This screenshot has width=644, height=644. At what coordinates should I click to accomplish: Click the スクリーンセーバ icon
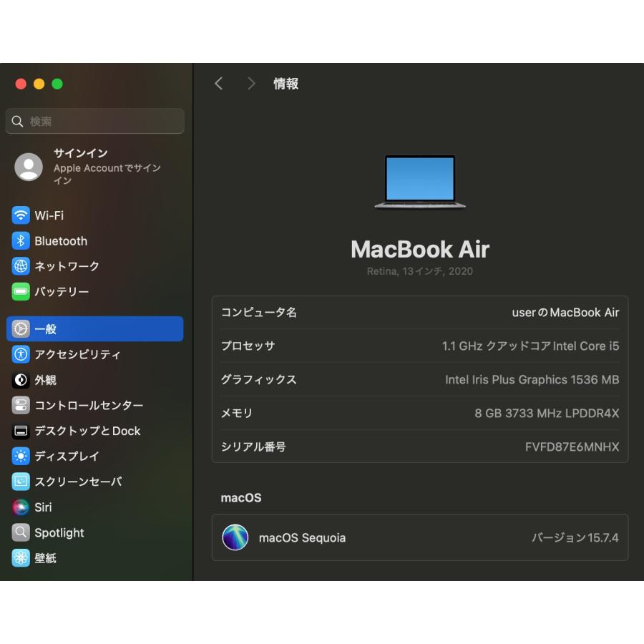tap(21, 482)
